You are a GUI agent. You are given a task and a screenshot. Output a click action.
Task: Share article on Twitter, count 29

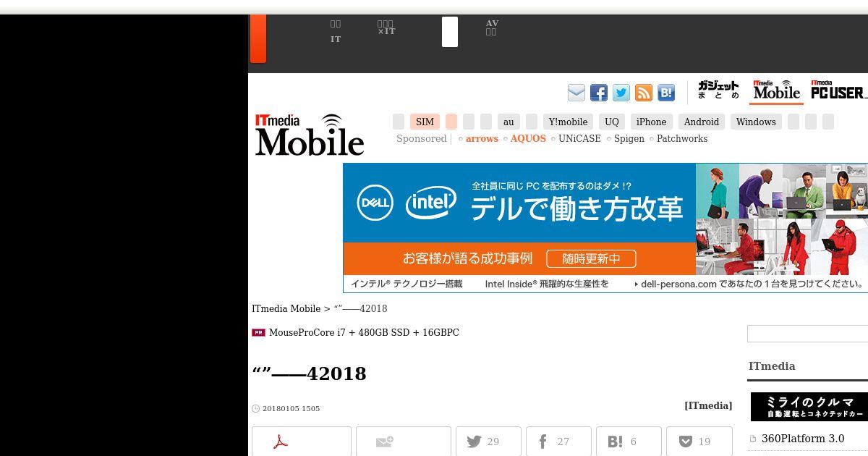coord(488,442)
